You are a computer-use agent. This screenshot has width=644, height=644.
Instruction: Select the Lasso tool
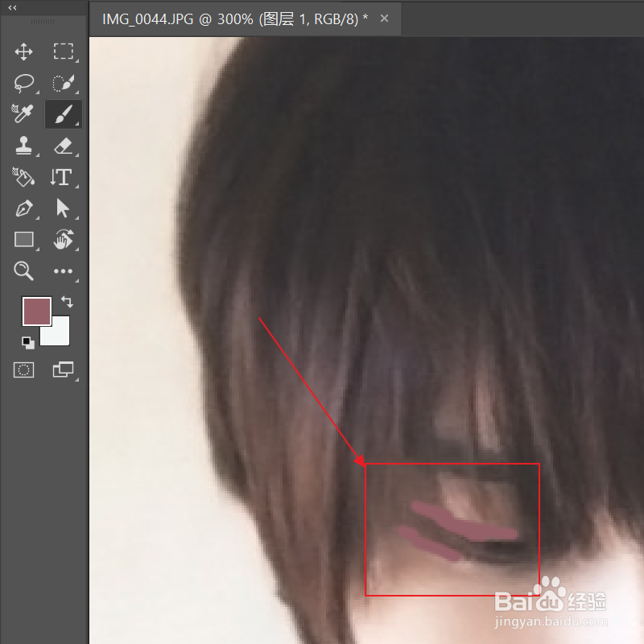(x=24, y=84)
